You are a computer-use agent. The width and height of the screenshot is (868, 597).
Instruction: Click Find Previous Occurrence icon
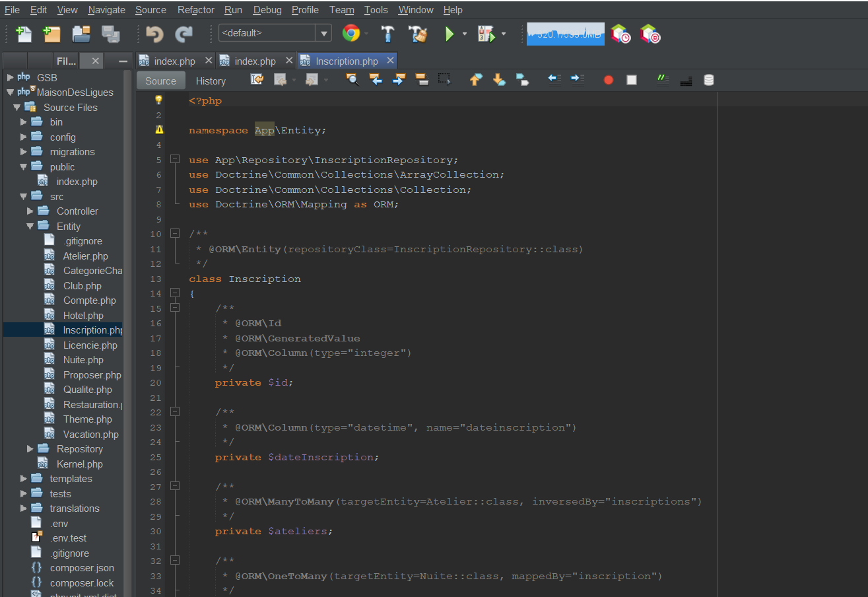[x=376, y=80]
